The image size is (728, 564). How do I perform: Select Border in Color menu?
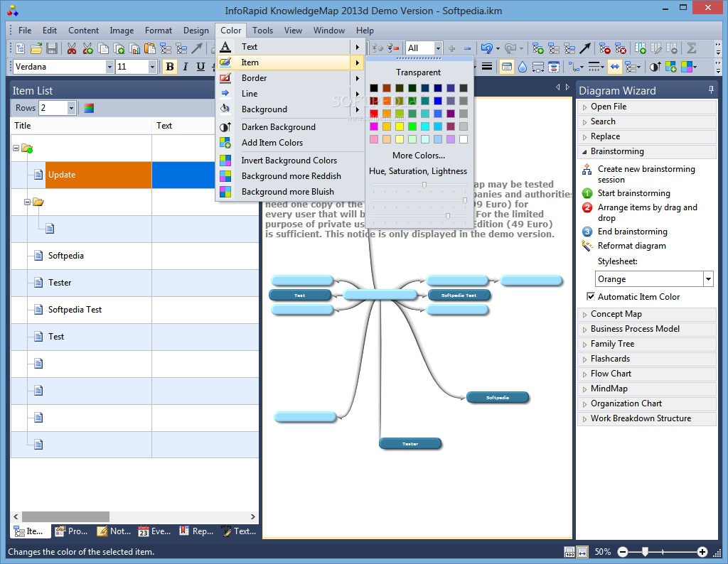[x=290, y=78]
